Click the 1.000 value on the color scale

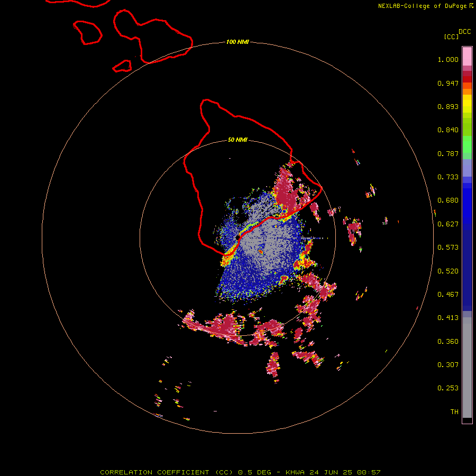point(448,59)
